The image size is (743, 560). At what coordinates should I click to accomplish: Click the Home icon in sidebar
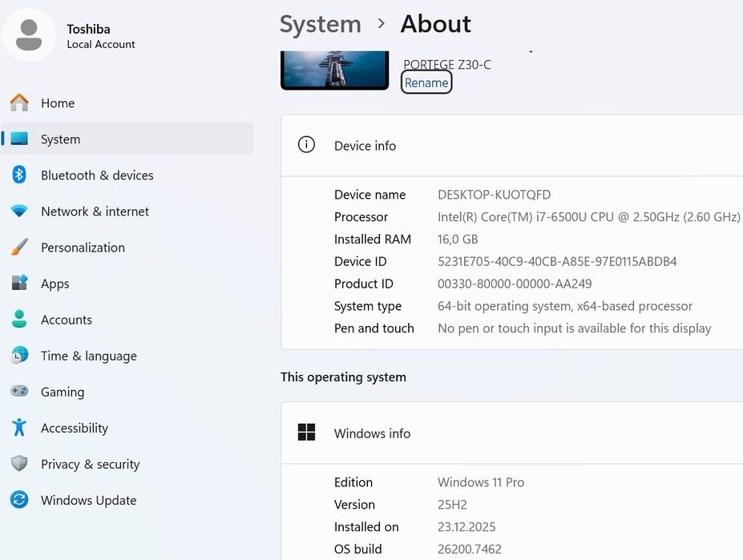[x=19, y=103]
